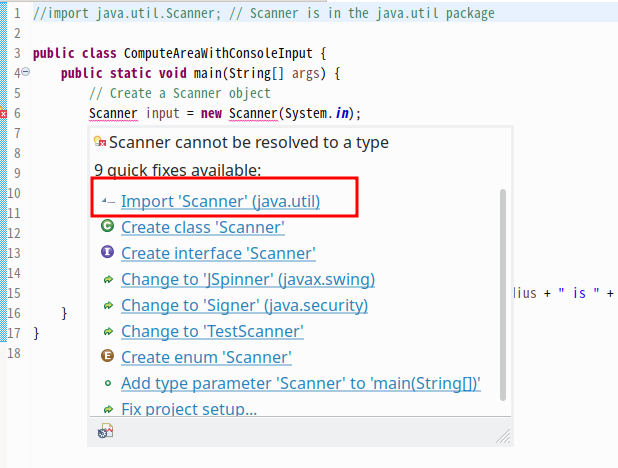The height and width of the screenshot is (468, 618).
Task: Click the error marker on line 6
Action: coord(4,113)
